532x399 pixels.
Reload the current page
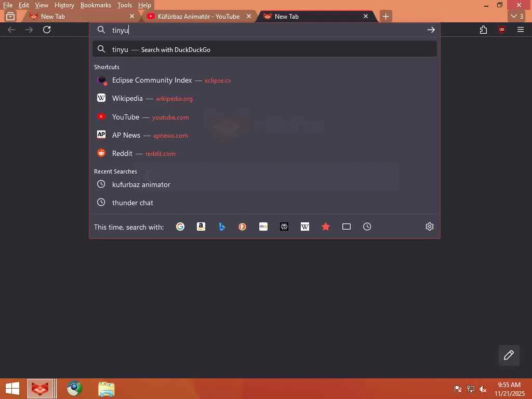coord(47,30)
